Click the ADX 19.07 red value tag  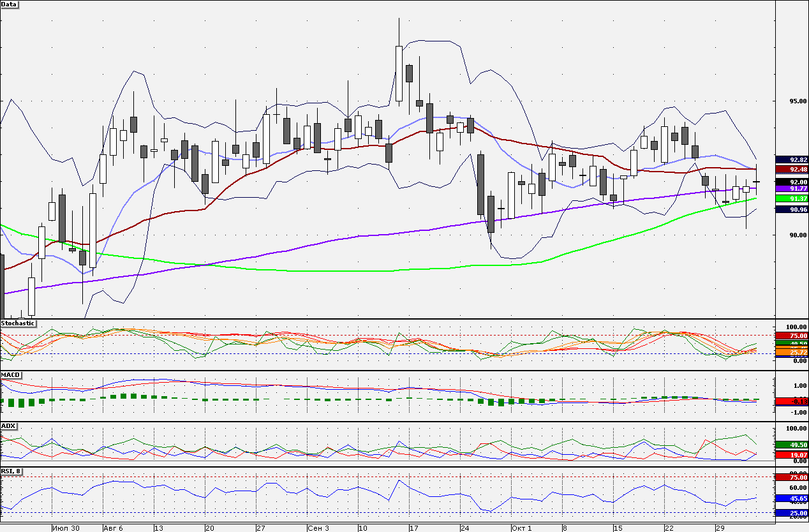(792, 455)
